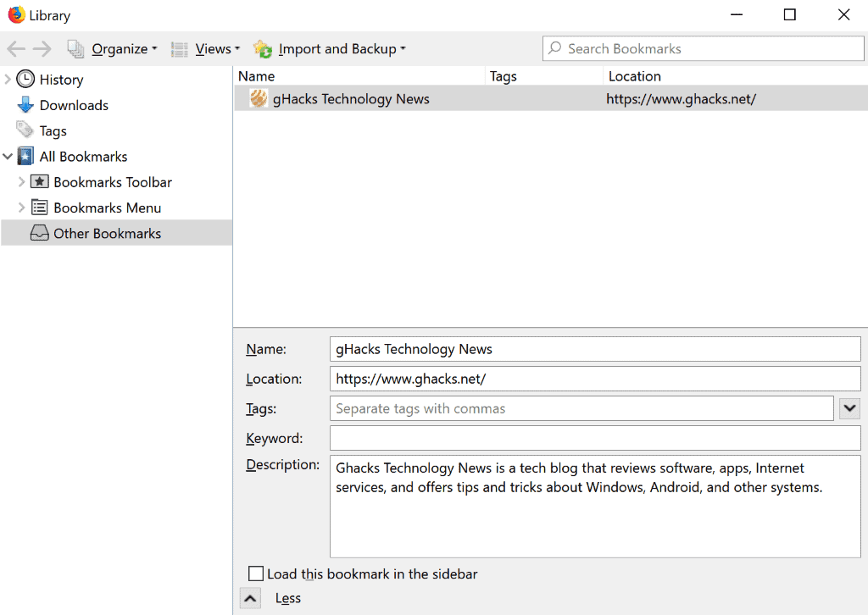
Task: Expand the Bookmarks Toolbar tree item
Action: pos(23,181)
